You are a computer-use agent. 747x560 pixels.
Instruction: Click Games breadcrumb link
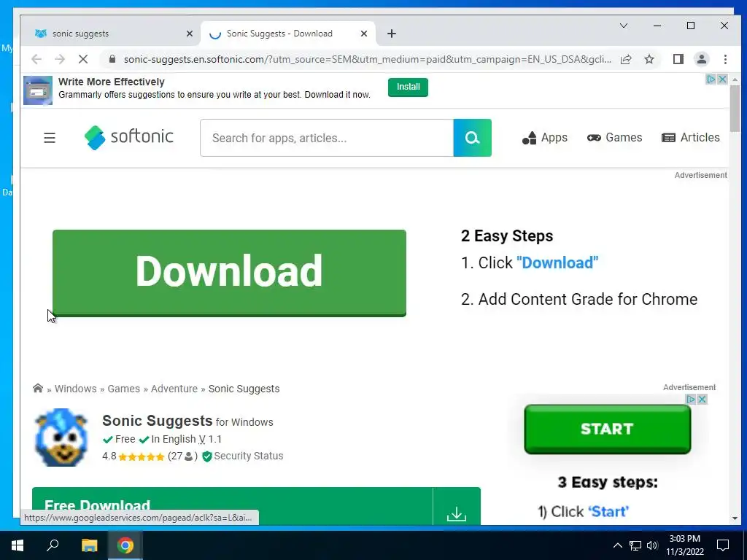[x=124, y=389]
